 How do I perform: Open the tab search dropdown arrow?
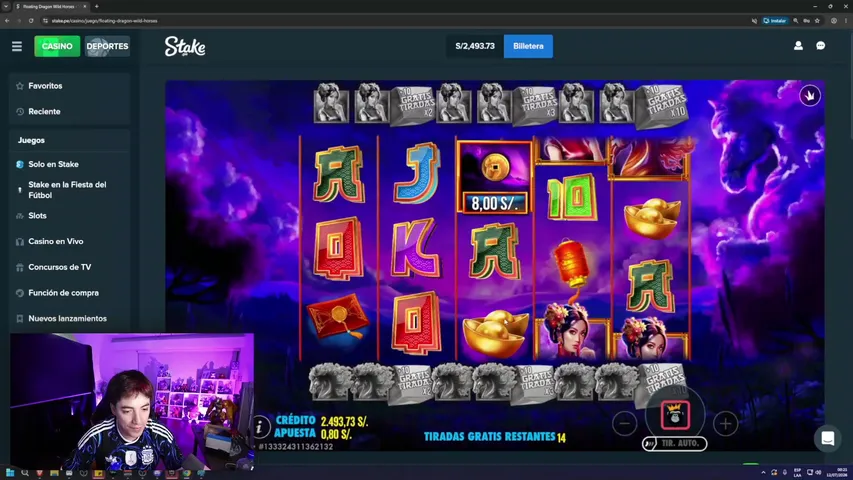pyautogui.click(x=6, y=7)
